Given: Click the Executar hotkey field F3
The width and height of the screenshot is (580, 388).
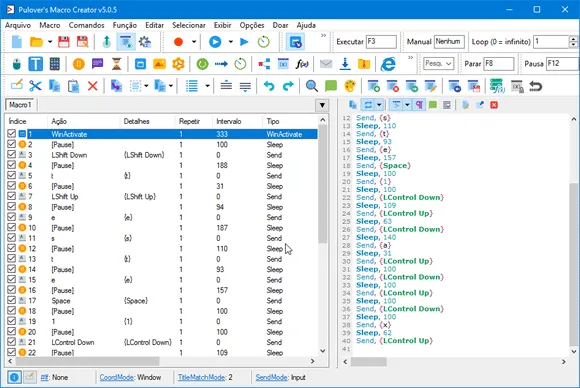Looking at the screenshot, I should coord(381,41).
